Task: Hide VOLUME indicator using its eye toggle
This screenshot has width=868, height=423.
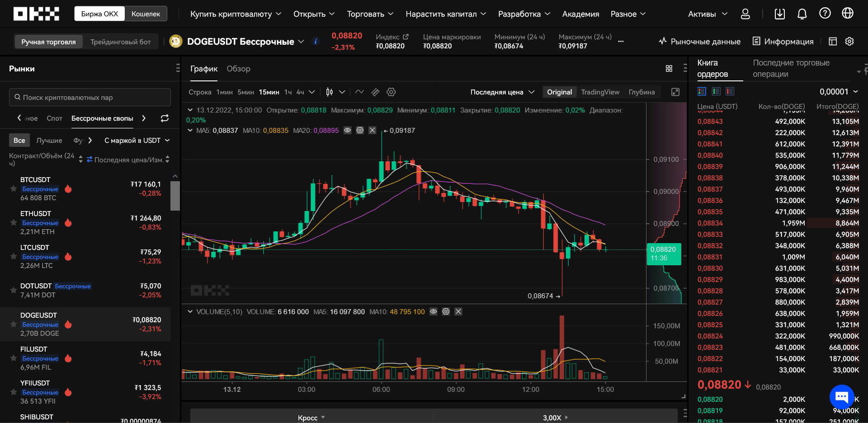Action: pos(434,311)
